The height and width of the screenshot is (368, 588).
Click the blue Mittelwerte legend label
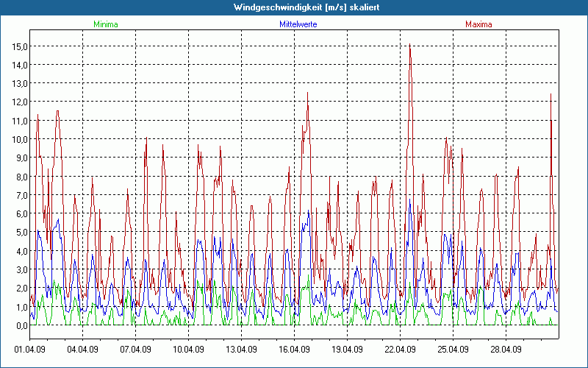tap(298, 24)
